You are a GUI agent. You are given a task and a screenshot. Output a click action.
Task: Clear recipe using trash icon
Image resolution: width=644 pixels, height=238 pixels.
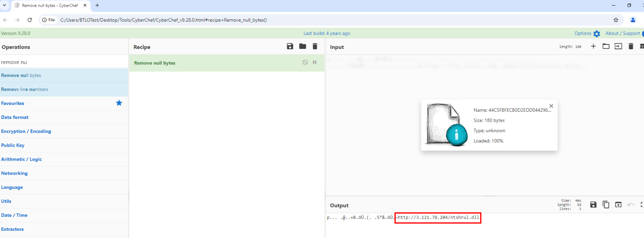pyautogui.click(x=315, y=46)
